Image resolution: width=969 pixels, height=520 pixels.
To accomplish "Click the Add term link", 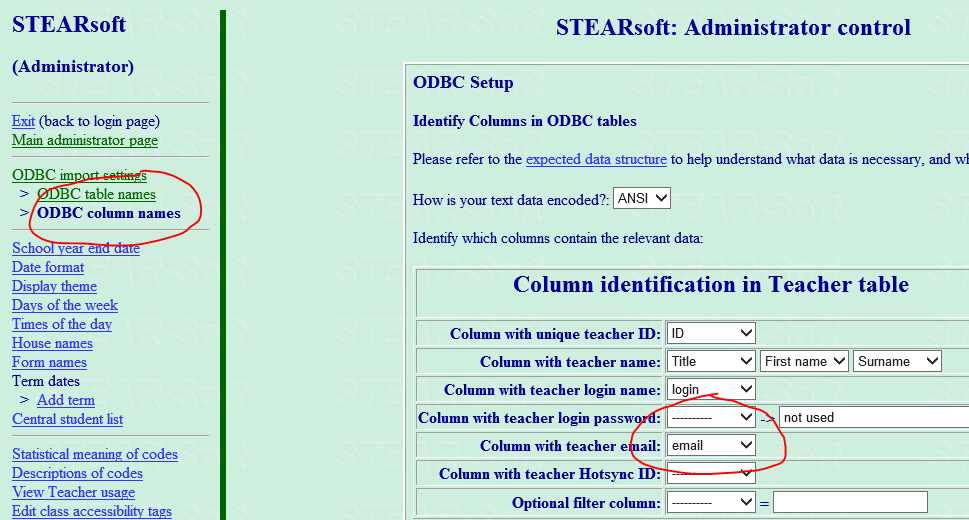I will [x=66, y=401].
